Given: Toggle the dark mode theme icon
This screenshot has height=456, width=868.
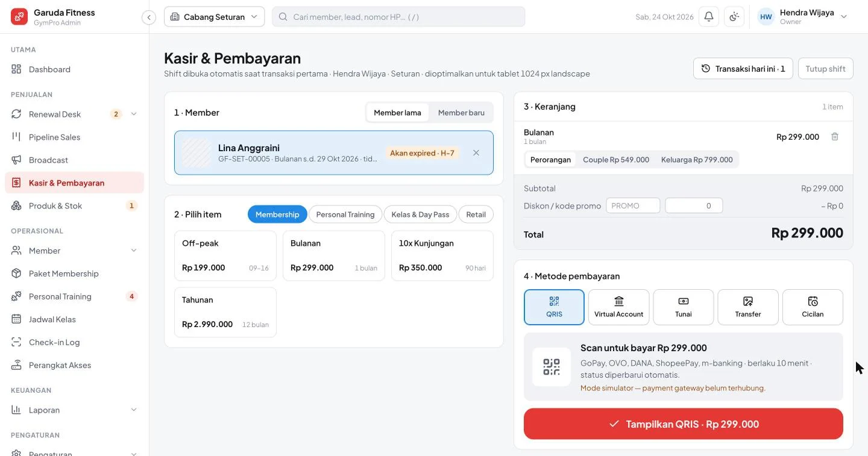Looking at the screenshot, I should (734, 17).
